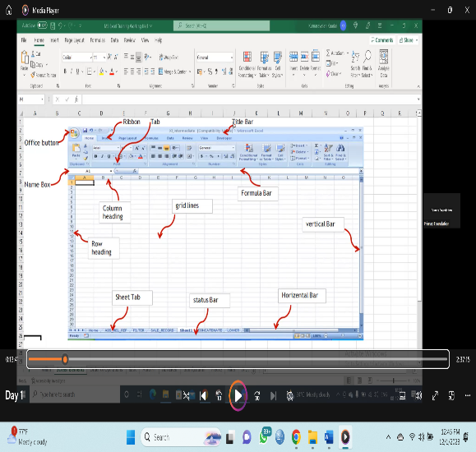Viewport: 476px width, 452px height.
Task: Switch to the Excel Data tab
Action: (x=114, y=39)
